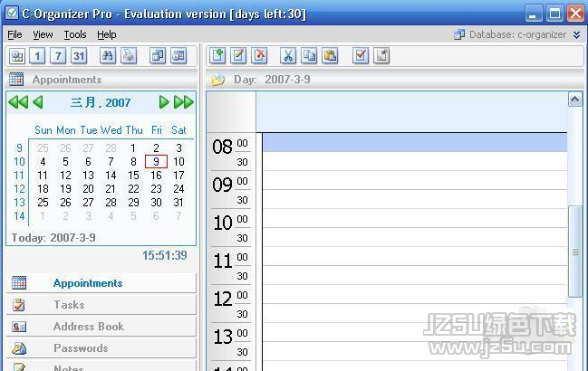This screenshot has height=371, width=588.
Task: Click the database manager toolbar icon
Action: tap(158, 56)
